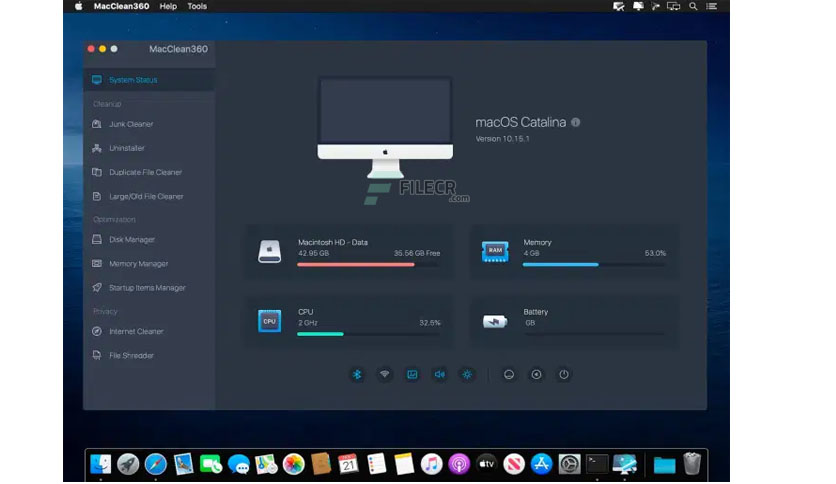
Task: Click the screen mirroring displays menu bar icon
Action: [x=673, y=6]
